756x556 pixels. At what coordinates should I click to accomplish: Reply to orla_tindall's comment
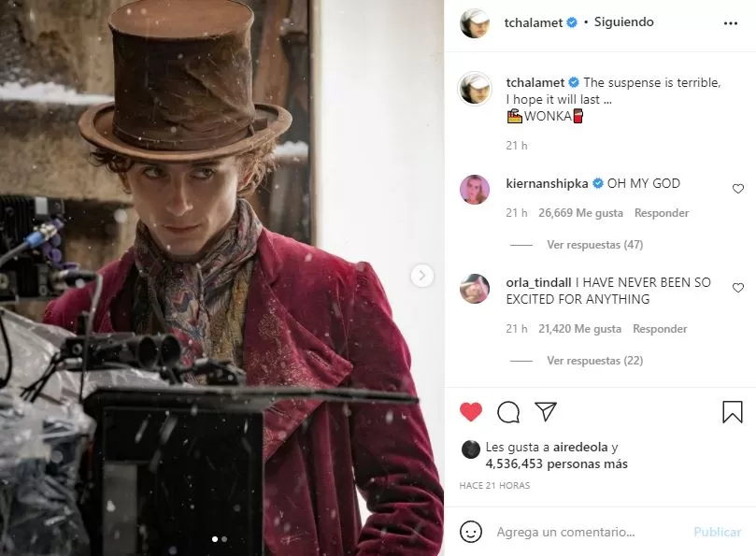pyautogui.click(x=660, y=329)
